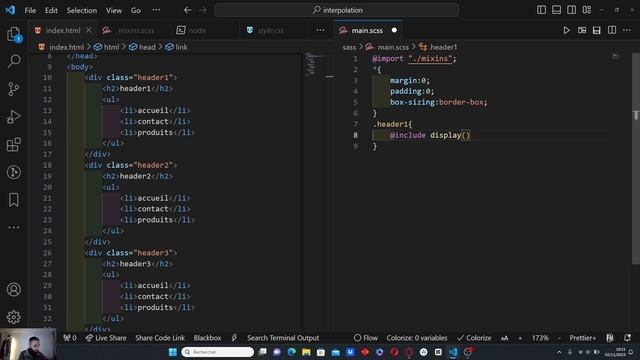
Task: Open the Selection menu
Action: pos(82,10)
